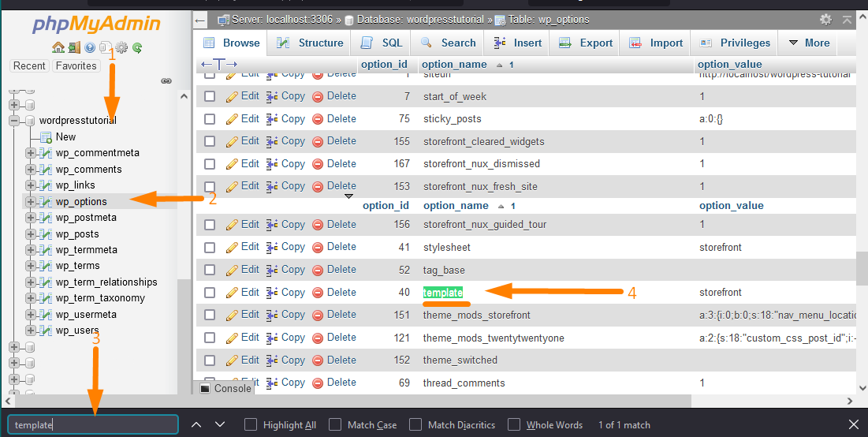This screenshot has height=437, width=868.
Task: Switch to the Structure tab
Action: 310,43
